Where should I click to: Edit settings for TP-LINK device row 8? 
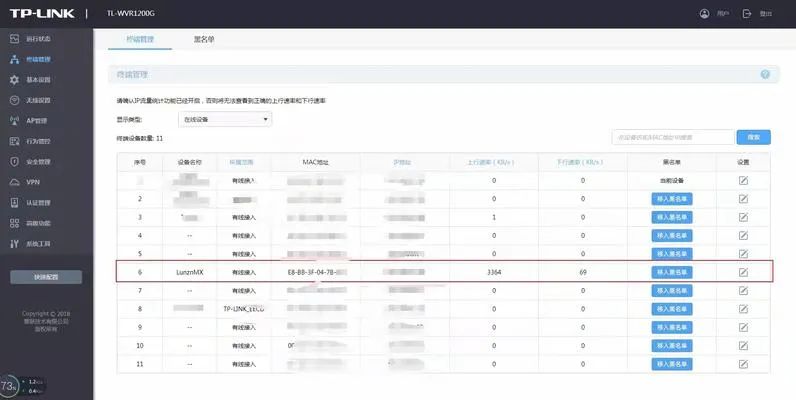click(x=743, y=309)
